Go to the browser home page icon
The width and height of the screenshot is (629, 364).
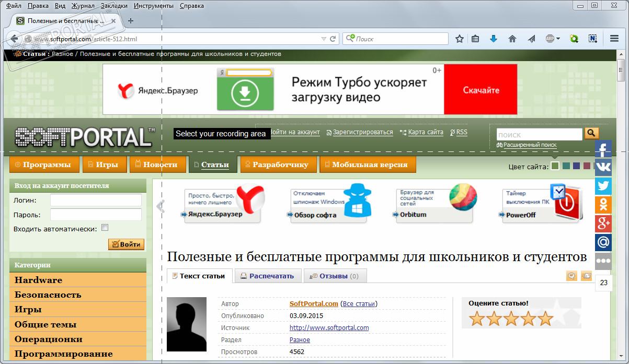(x=512, y=39)
